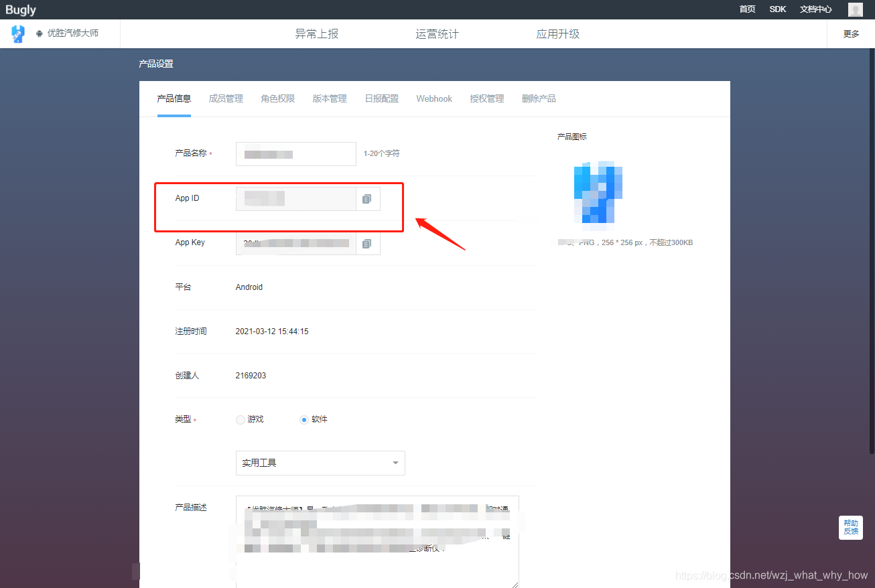Open 运营统计 in the top navigation
The image size is (875, 588).
(437, 33)
